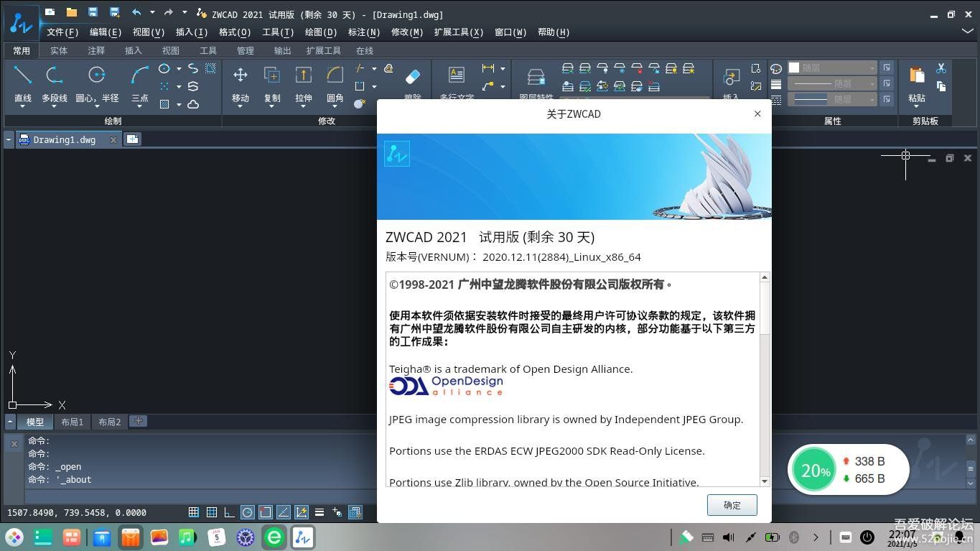The height and width of the screenshot is (551, 980).
Task: Click the 圆角 (Fillet) tool icon
Action: (x=335, y=75)
